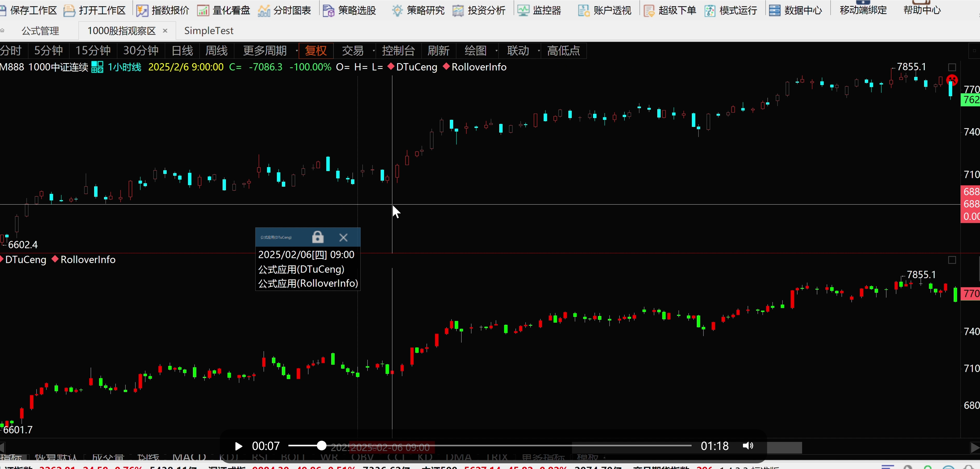Expand the 绘图 dropdown arrow

pos(497,51)
